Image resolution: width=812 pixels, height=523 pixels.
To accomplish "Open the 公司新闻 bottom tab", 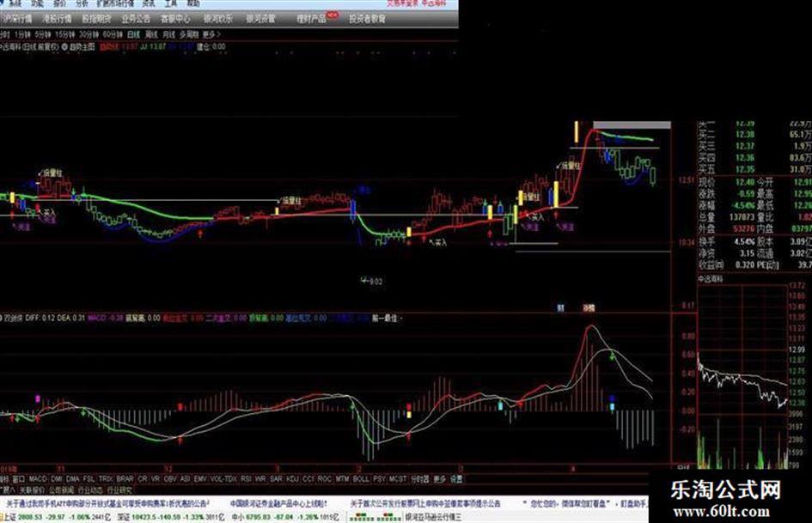I will (x=62, y=490).
